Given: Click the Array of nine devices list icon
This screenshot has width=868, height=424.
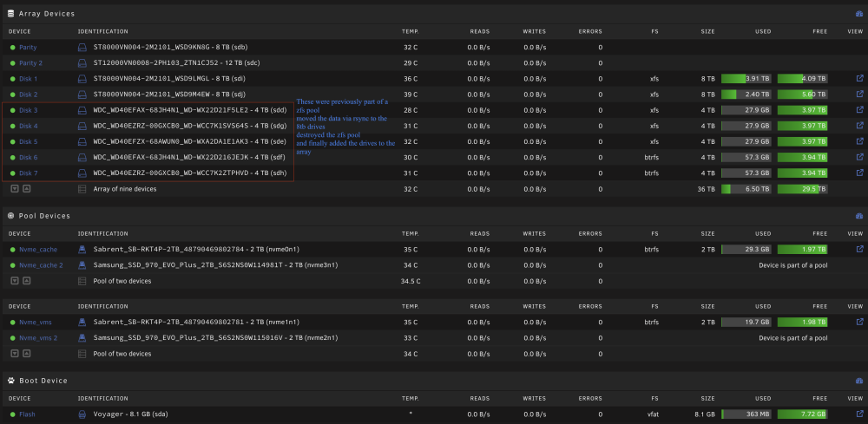Looking at the screenshot, I should pyautogui.click(x=82, y=189).
